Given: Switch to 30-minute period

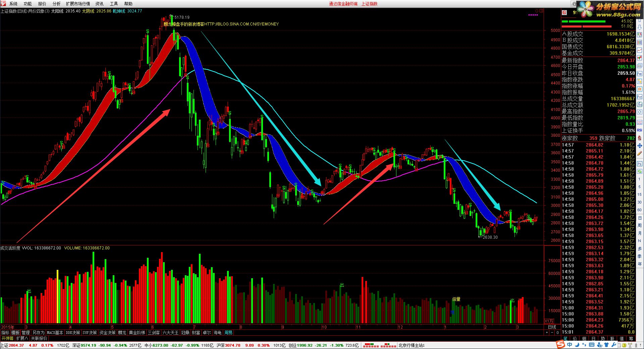Looking at the screenshot, I should tap(640, 202).
